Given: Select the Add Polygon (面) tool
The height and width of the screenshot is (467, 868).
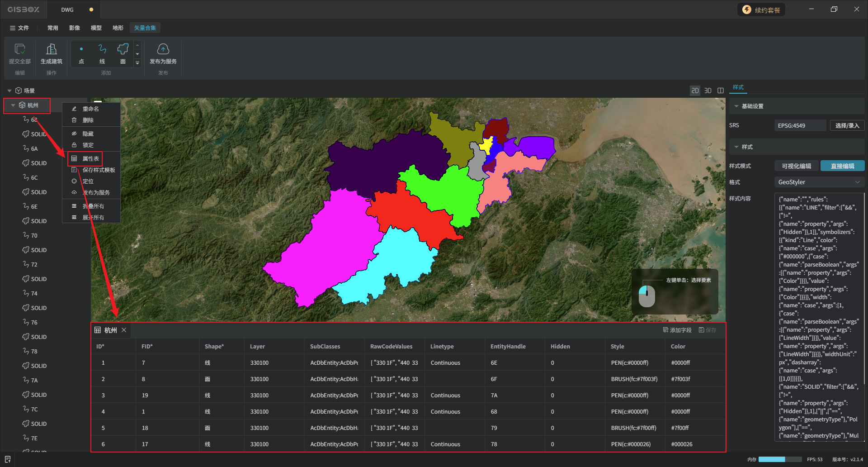Looking at the screenshot, I should tap(123, 49).
